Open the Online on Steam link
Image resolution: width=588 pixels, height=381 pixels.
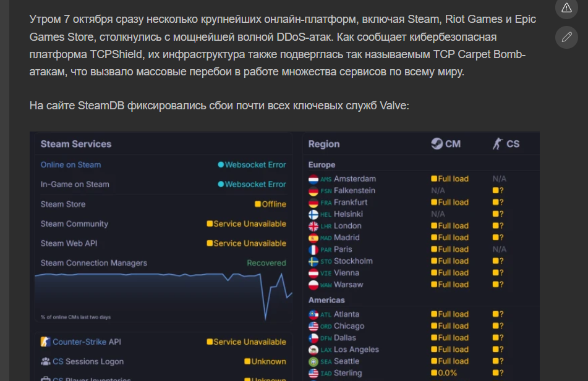70,165
